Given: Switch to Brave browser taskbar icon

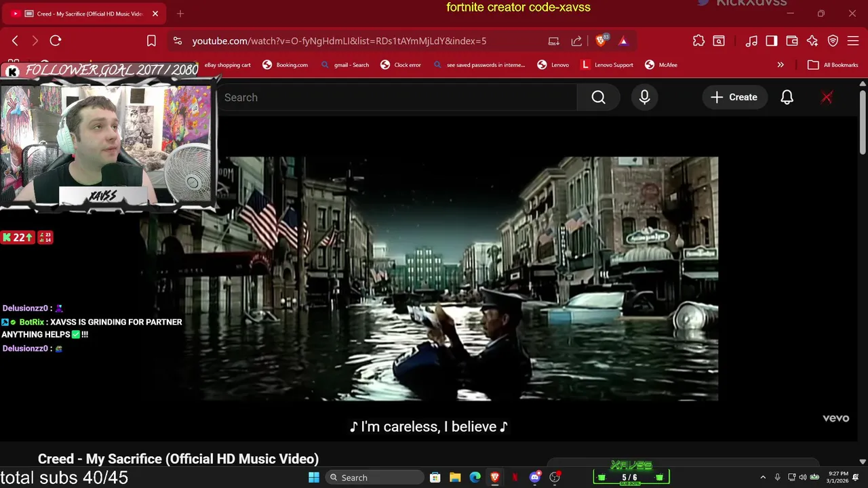Looking at the screenshot, I should pos(495,477).
